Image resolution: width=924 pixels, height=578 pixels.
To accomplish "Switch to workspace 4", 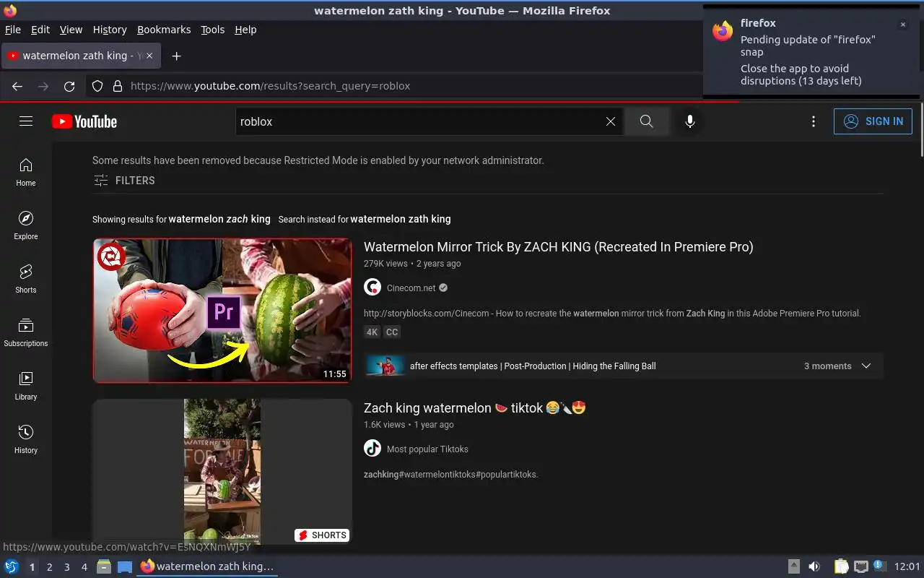I will pyautogui.click(x=84, y=567).
